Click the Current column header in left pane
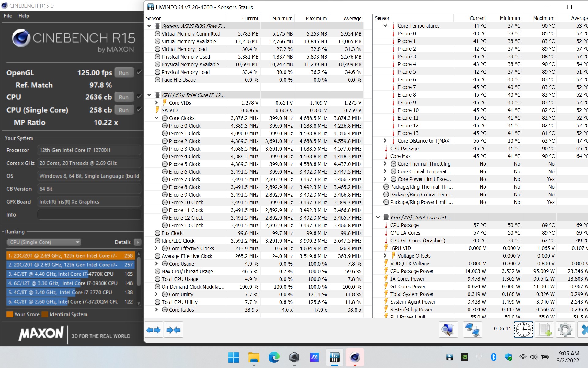Image resolution: width=588 pixels, height=368 pixels. [x=250, y=18]
